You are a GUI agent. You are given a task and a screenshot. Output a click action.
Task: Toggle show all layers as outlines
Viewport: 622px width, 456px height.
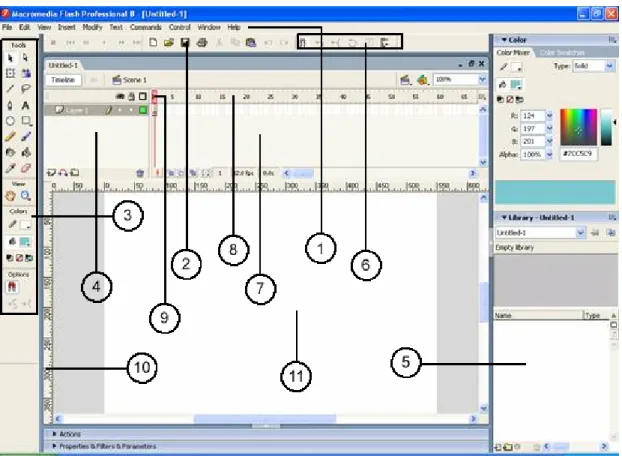[142, 96]
